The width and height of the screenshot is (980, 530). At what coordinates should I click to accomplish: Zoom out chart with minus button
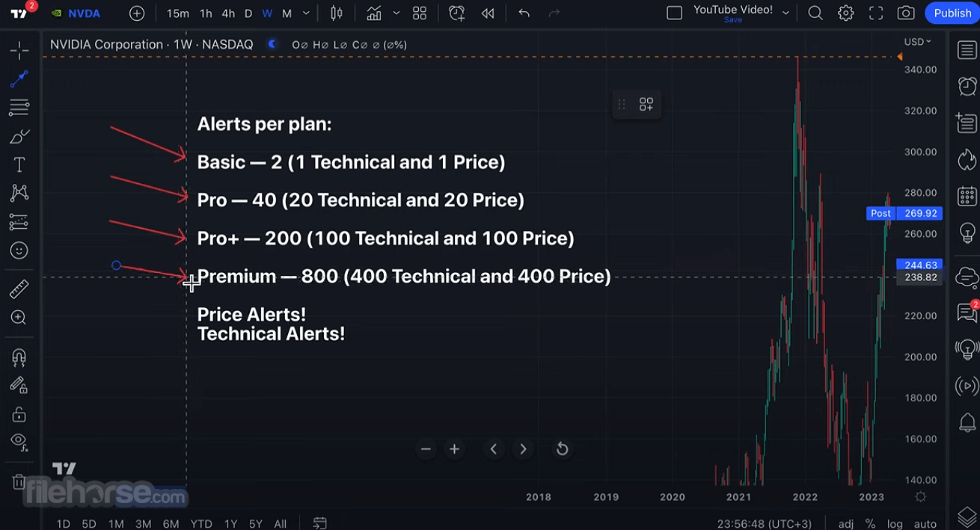426,449
